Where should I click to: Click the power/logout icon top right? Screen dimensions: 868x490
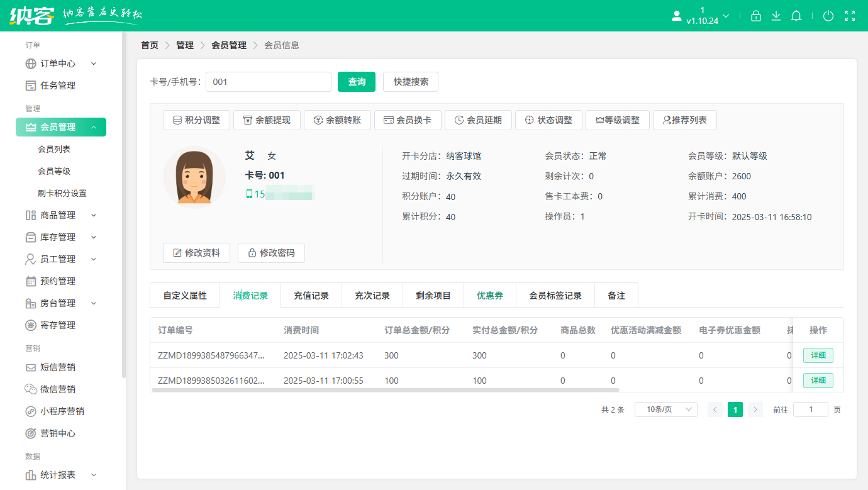(x=828, y=15)
